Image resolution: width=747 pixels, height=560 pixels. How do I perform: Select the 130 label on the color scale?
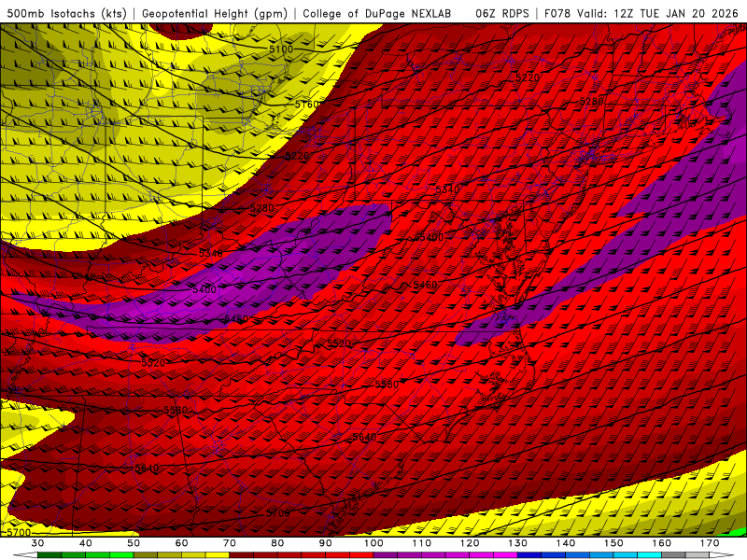(x=518, y=543)
